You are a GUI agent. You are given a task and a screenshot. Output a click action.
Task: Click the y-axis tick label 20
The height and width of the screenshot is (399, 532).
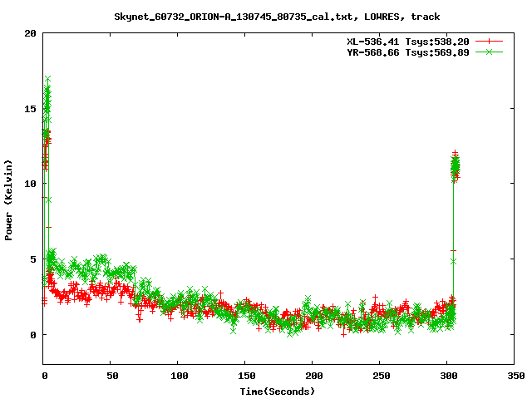[x=30, y=33]
